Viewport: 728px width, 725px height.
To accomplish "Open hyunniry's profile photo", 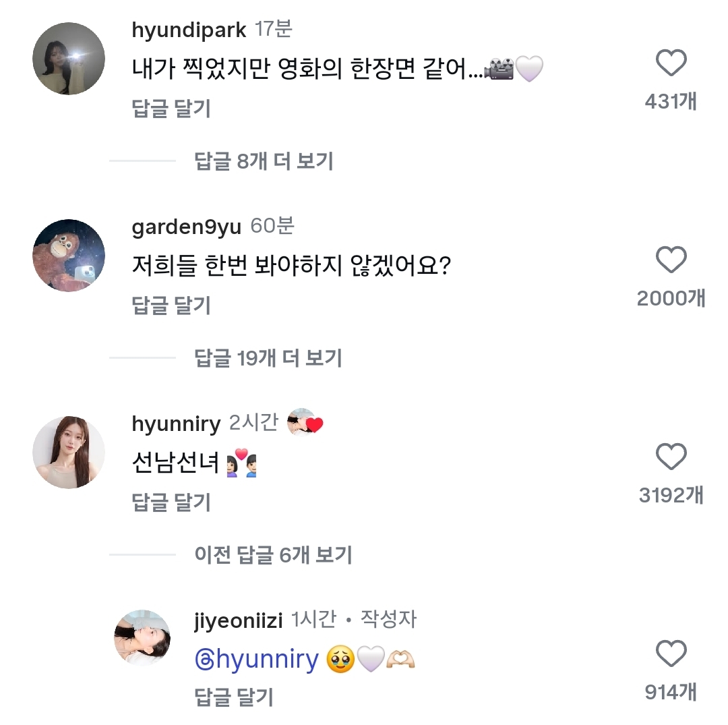I will tap(69, 452).
